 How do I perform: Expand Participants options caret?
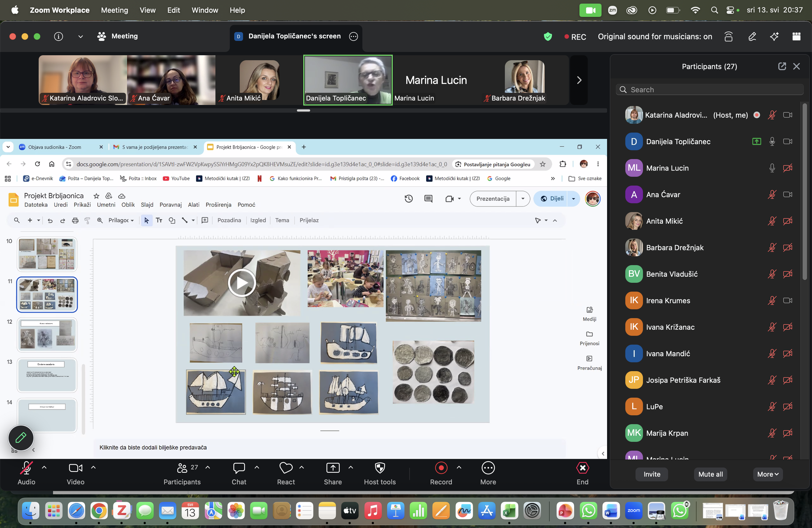[x=208, y=467]
